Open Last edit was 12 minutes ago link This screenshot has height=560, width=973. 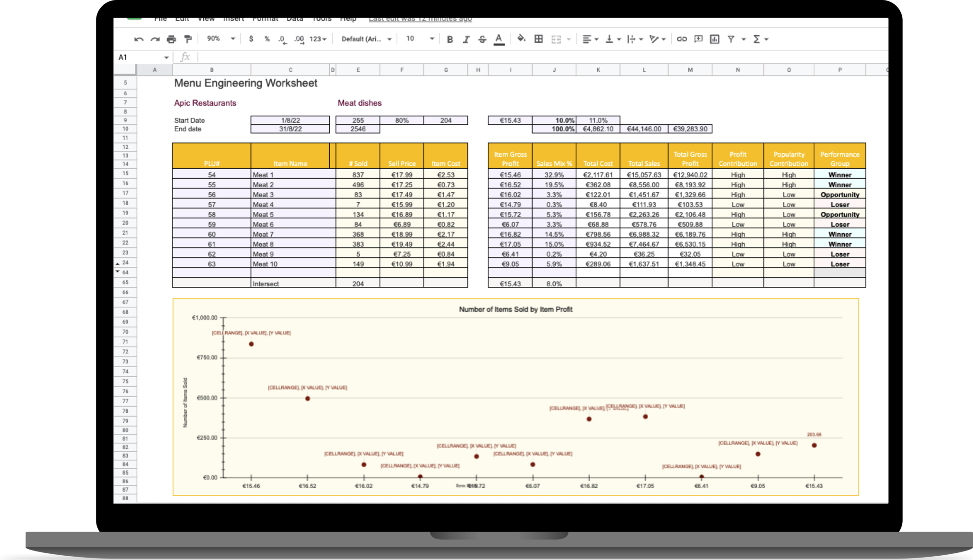tap(420, 19)
